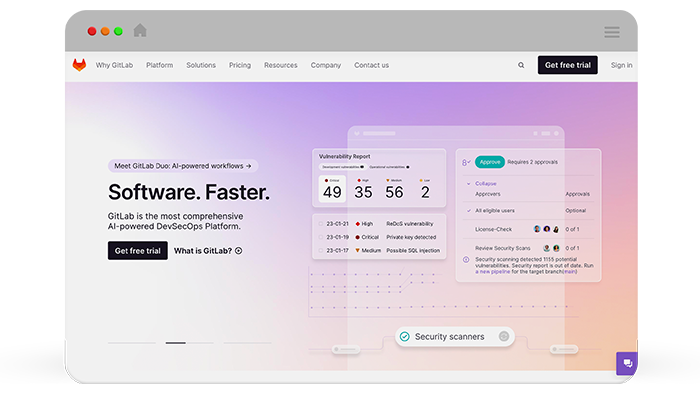Open the purple chat widget icon
Image resolution: width=700 pixels, height=400 pixels.
tap(627, 363)
